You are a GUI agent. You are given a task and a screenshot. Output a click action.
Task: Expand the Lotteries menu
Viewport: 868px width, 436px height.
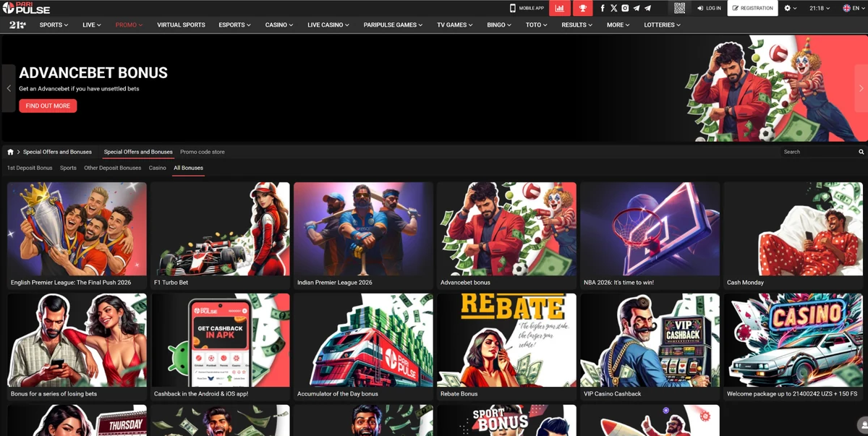(663, 25)
